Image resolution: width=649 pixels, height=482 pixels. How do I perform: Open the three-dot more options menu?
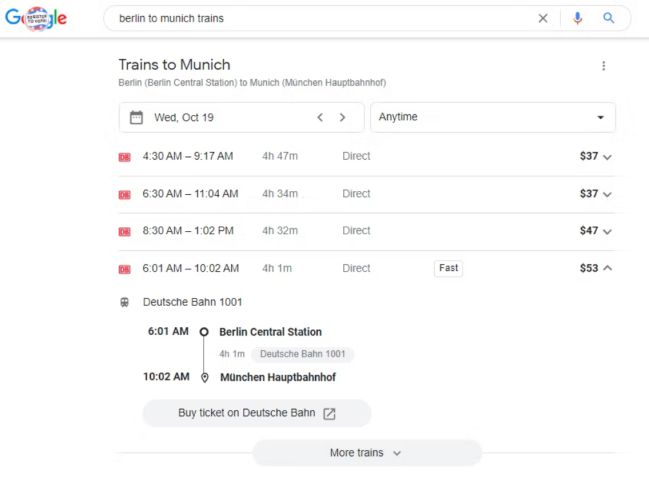coord(603,66)
